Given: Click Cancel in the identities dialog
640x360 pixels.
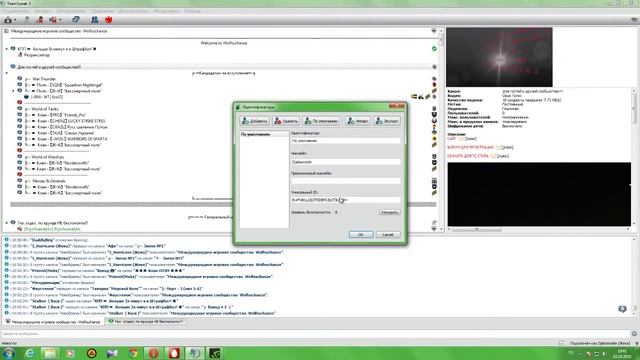Looking at the screenshot, I should pyautogui.click(x=388, y=235).
